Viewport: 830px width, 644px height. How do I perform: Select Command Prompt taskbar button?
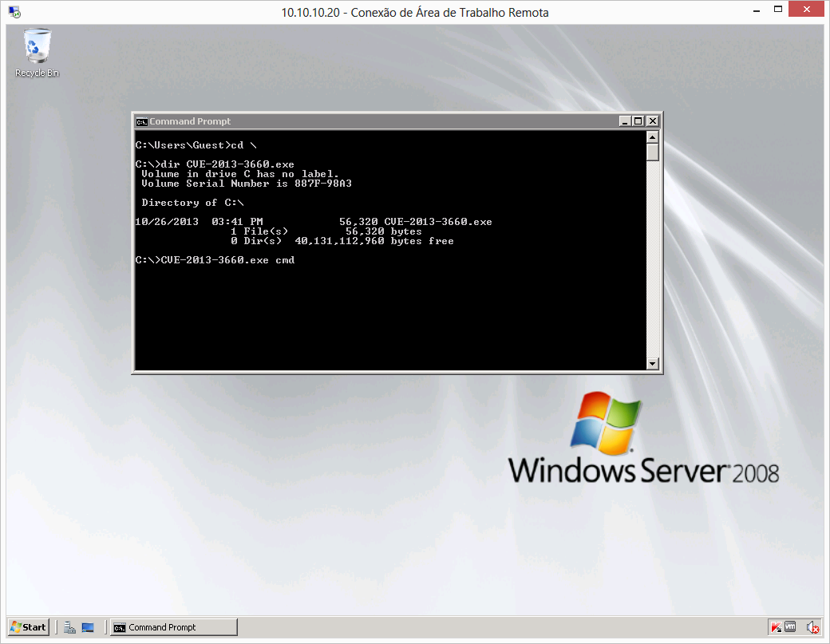pyautogui.click(x=174, y=627)
